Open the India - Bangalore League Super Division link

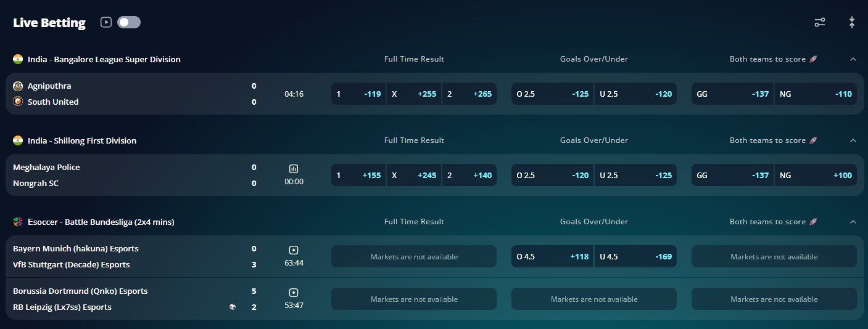[104, 60]
